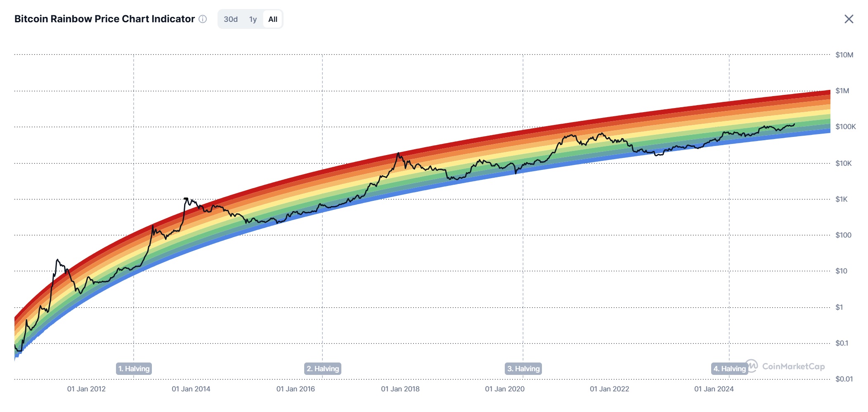Click the latest endpoint of the black price line
Image resolution: width=868 pixels, height=412 pixels.
click(x=794, y=124)
